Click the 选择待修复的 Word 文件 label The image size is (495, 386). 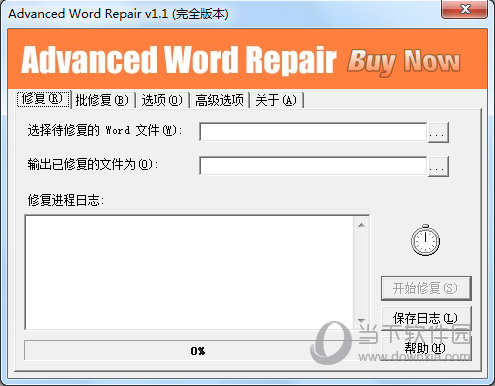pos(105,130)
